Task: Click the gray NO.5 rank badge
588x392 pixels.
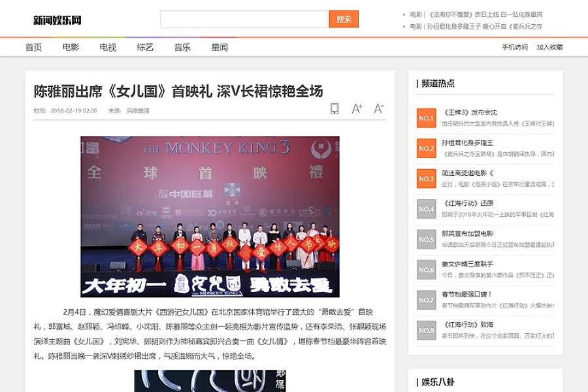Action: (427, 239)
